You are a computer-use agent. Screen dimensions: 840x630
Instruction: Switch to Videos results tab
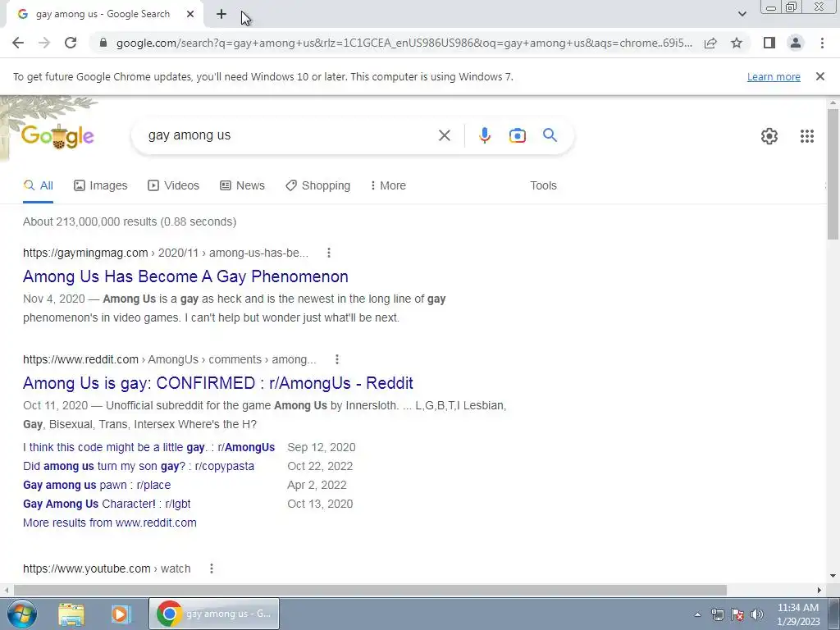tap(173, 185)
